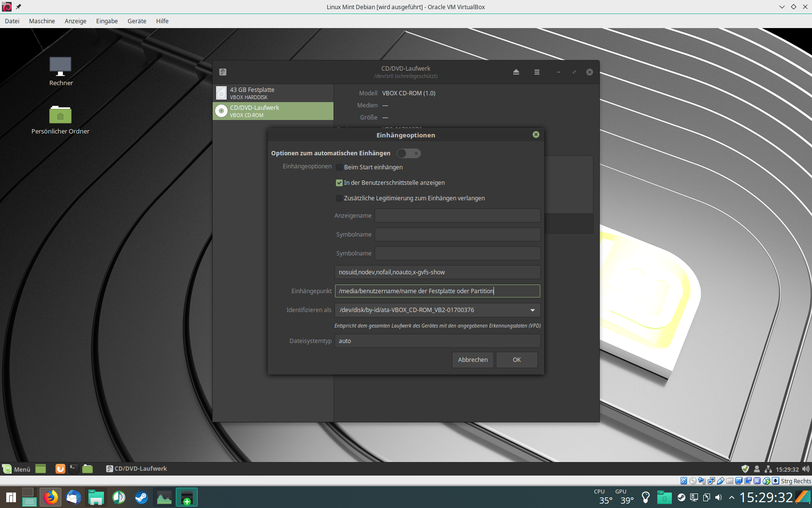Image resolution: width=812 pixels, height=508 pixels.
Task: Click the Dateisystemtyp input field
Action: [437, 341]
